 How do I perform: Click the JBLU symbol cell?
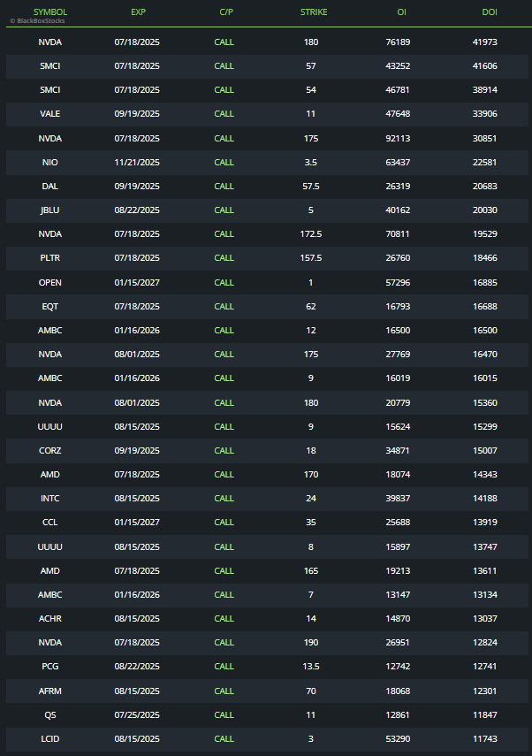(50, 210)
